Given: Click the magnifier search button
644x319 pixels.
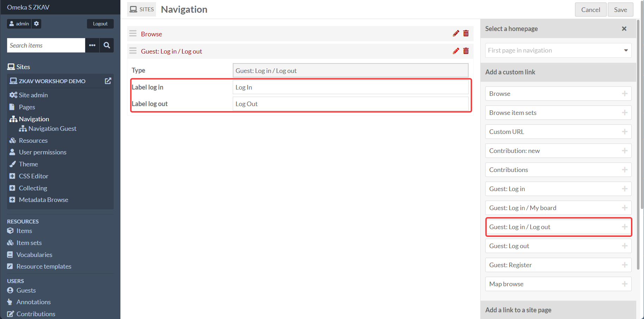Looking at the screenshot, I should click(107, 45).
